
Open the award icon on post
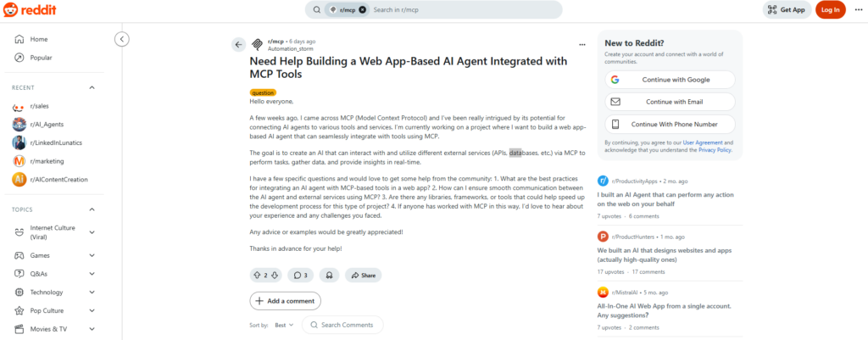click(328, 275)
